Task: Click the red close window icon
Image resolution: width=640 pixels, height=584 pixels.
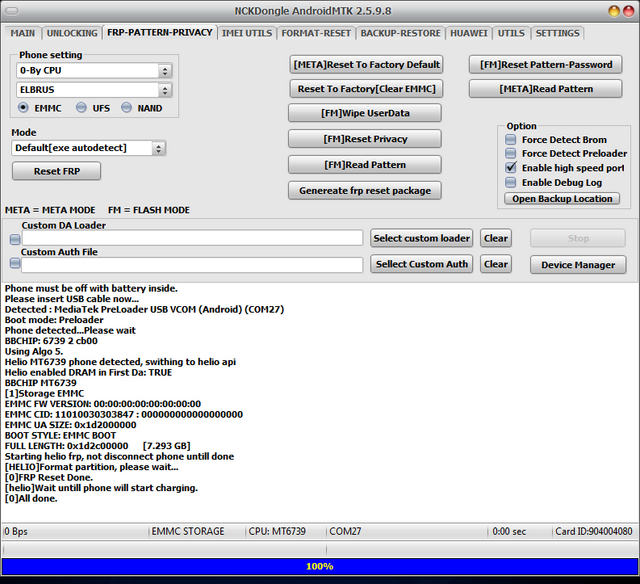Action: [628, 11]
